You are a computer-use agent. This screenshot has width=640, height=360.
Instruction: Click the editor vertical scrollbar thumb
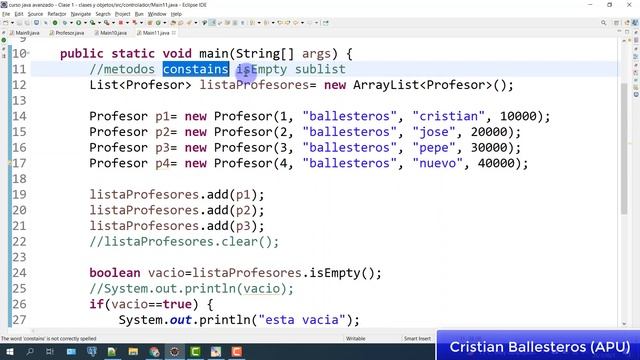[x=624, y=148]
